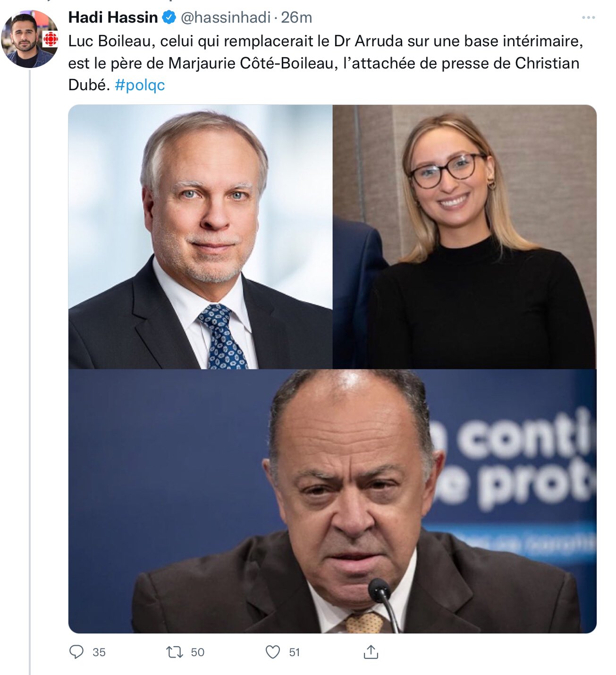Open the #polqc hashtag
The height and width of the screenshot is (675, 616).
[140, 85]
